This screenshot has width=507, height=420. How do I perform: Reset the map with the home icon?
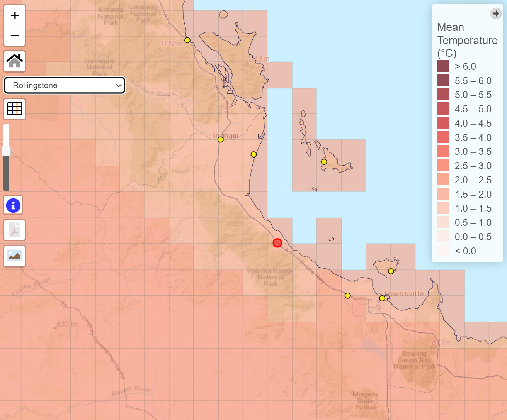point(14,61)
